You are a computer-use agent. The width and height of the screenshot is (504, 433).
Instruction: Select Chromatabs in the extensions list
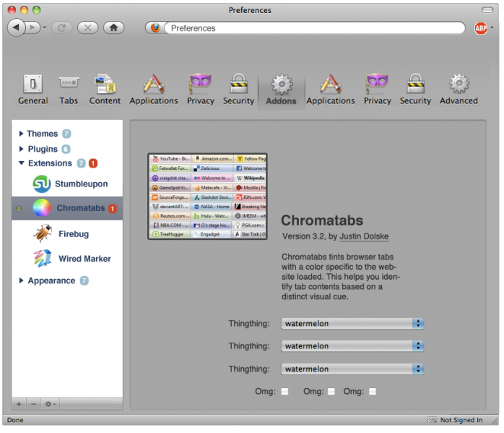coord(67,208)
